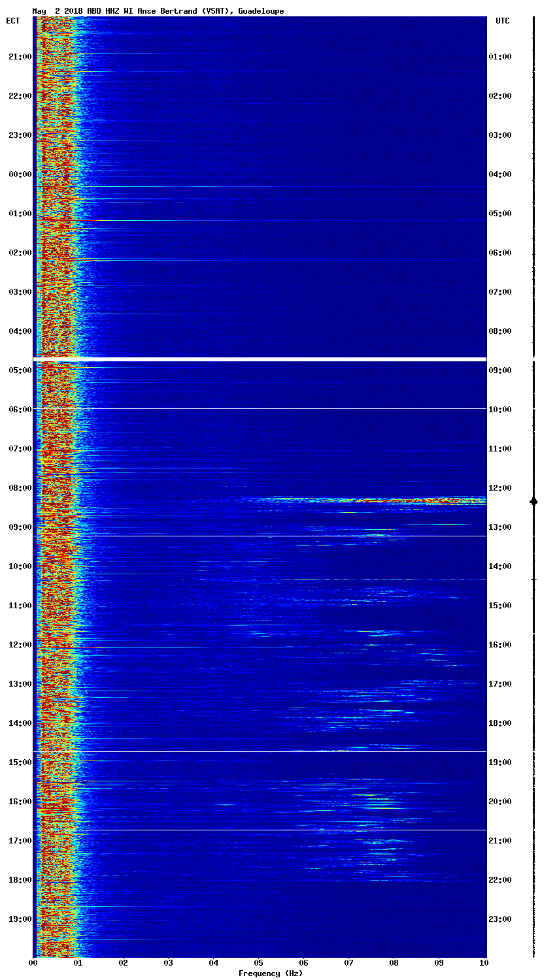Click the 12:00 ECT time label

pyautogui.click(x=20, y=645)
